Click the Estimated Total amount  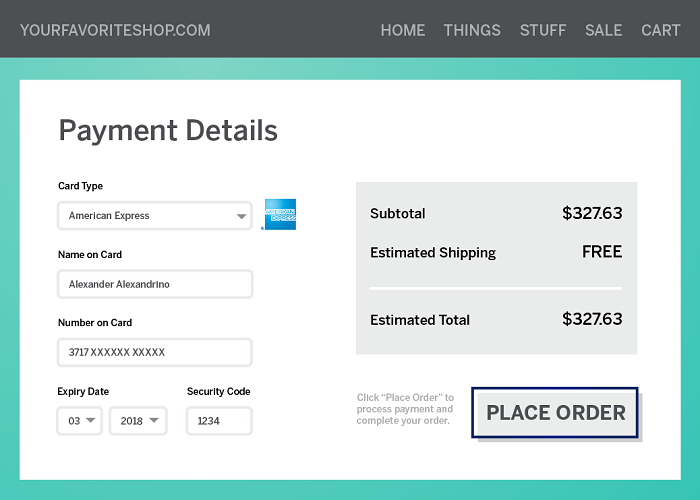coord(592,319)
